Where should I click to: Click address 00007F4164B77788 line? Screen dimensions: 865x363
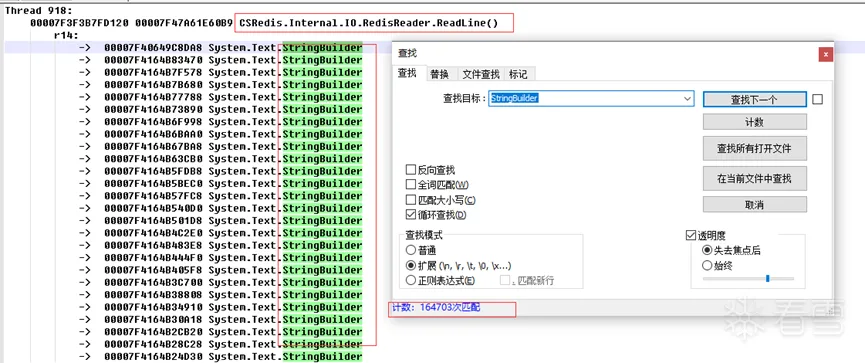coord(220,97)
